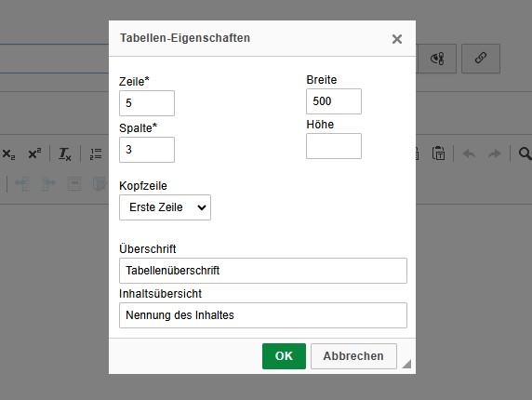Click the Zeile number field
Screen dimensions: 532x400
(x=147, y=103)
